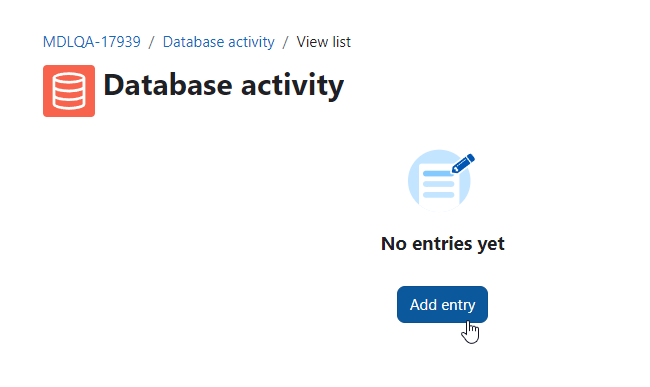Viewport: 650px width, 387px height.
Task: Click the No entries placeholder illustration
Action: pos(441,181)
